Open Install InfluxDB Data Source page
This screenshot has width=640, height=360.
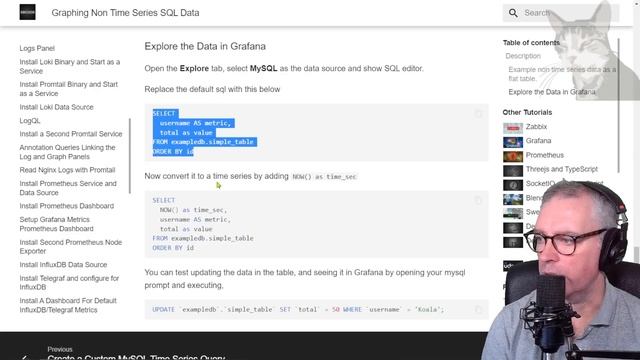click(x=63, y=264)
